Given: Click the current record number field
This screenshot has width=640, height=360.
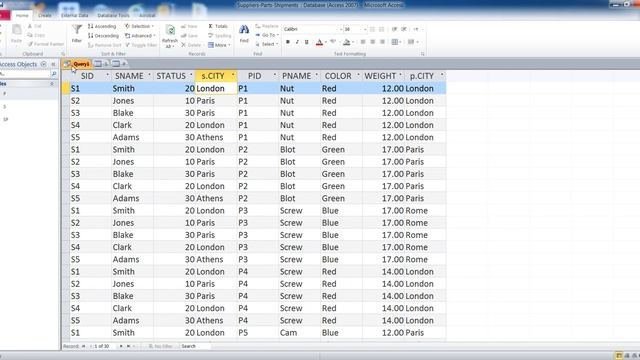Looking at the screenshot, I should [x=104, y=346].
